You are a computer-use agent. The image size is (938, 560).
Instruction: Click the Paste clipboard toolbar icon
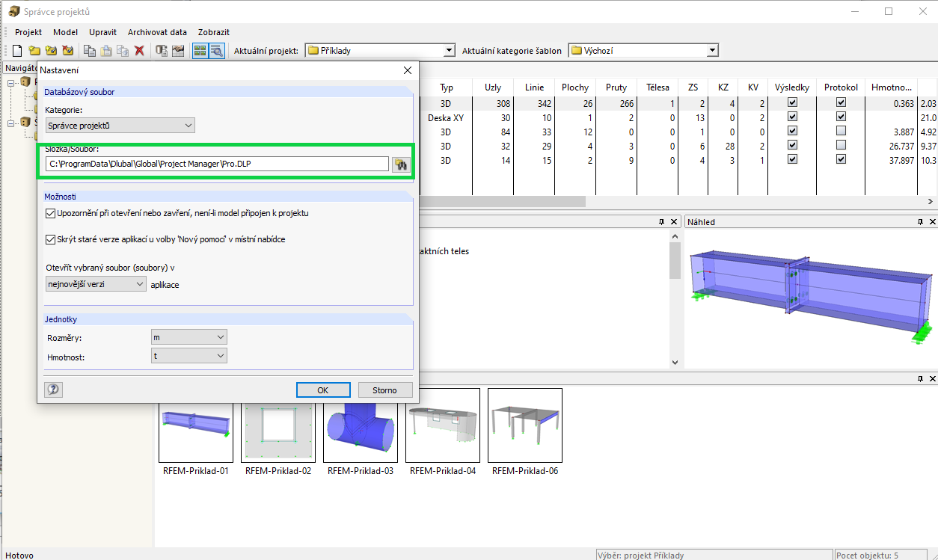106,51
